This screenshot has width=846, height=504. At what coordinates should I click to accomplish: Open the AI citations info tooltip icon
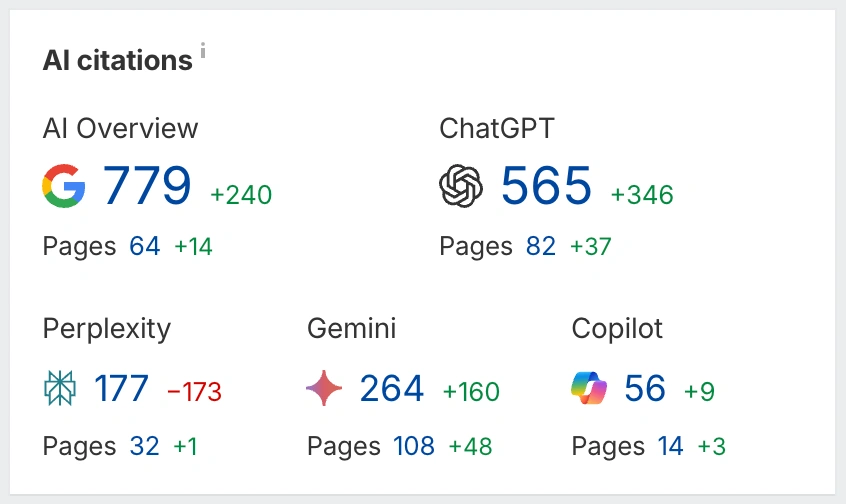pos(203,53)
